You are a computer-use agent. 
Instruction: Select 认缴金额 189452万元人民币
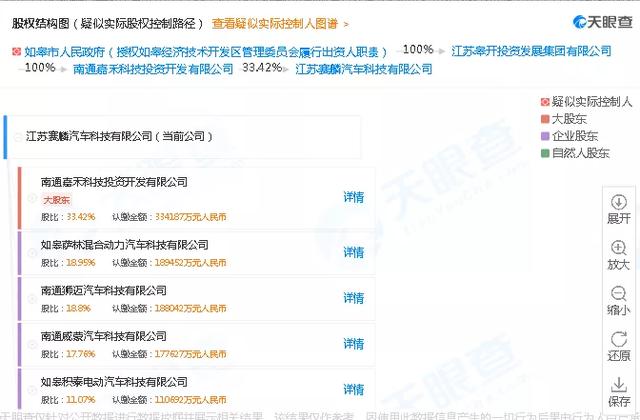[191, 262]
